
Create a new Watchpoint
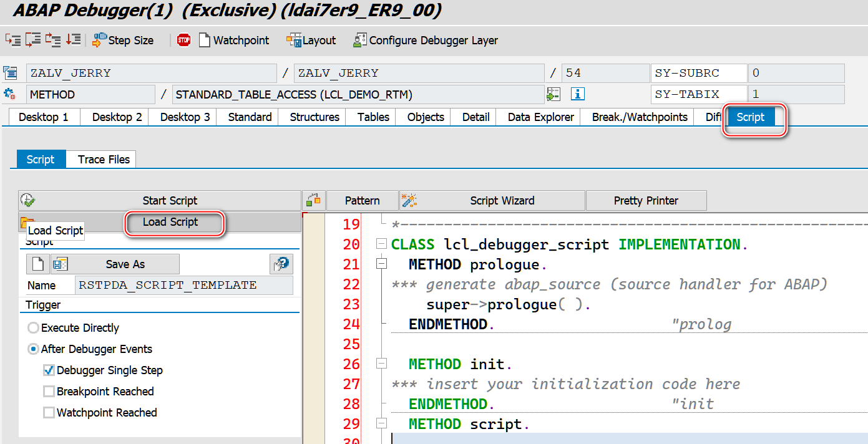tap(234, 41)
